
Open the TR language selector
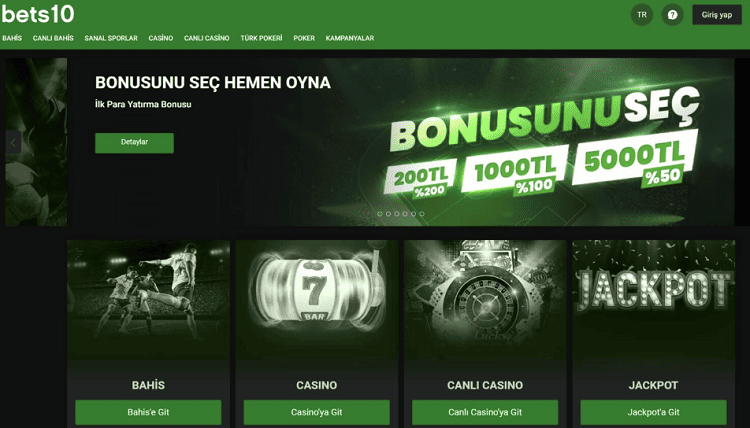(642, 15)
